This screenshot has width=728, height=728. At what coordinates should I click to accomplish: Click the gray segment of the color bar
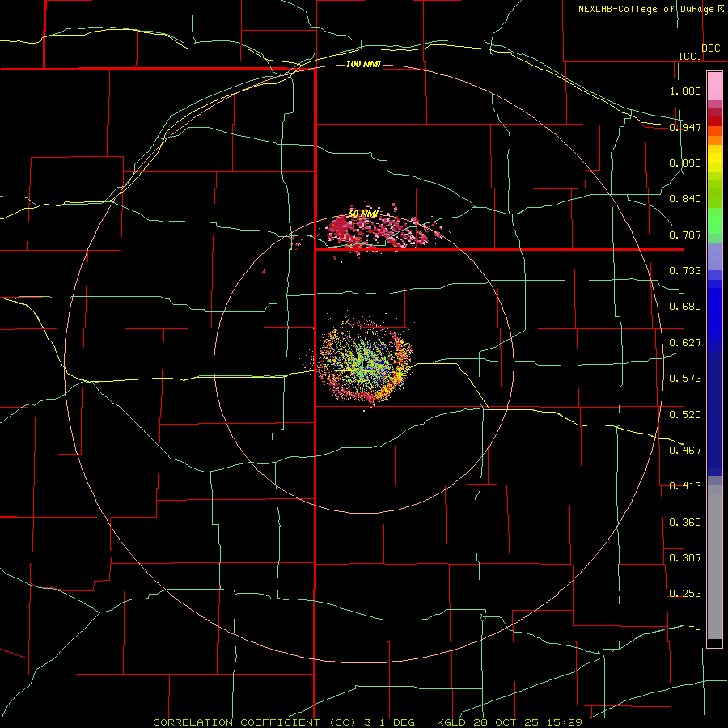click(x=714, y=562)
